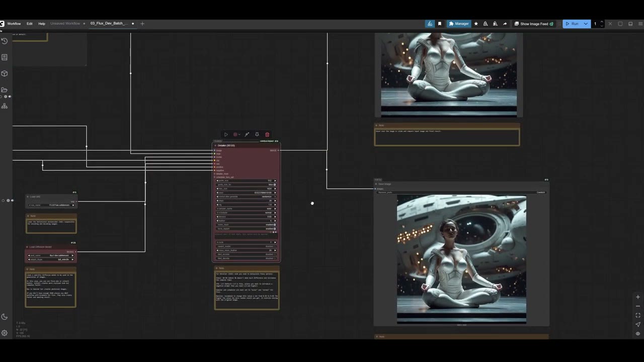Open control after generate dropdown
This screenshot has height=362, width=644.
[246, 197]
